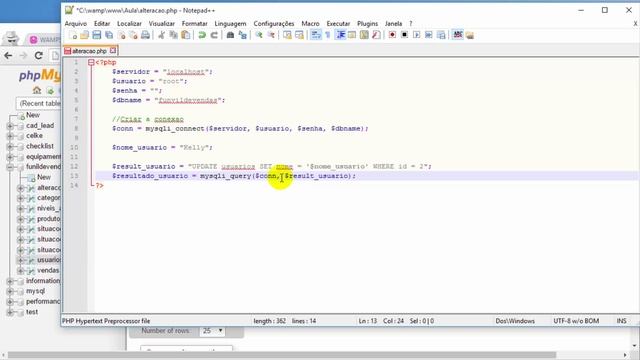Click the closing ?> tag on line 14

pyautogui.click(x=100, y=186)
